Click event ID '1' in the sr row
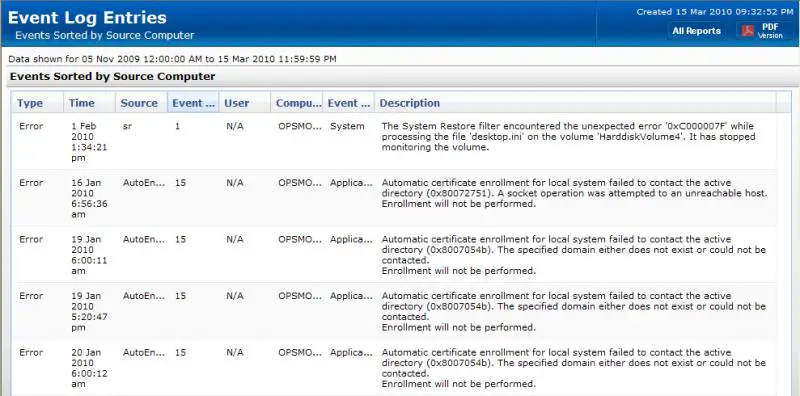The width and height of the screenshot is (800, 396). pyautogui.click(x=178, y=126)
